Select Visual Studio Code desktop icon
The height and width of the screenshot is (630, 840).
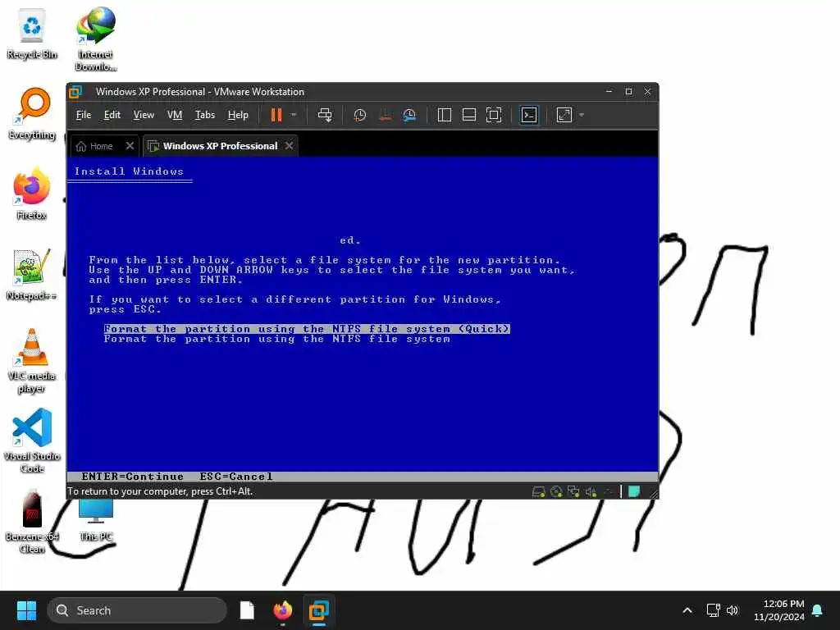pos(32,441)
